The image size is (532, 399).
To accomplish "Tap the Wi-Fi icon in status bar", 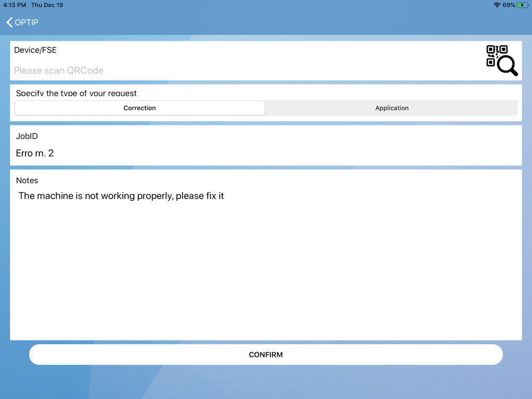I will coord(497,5).
